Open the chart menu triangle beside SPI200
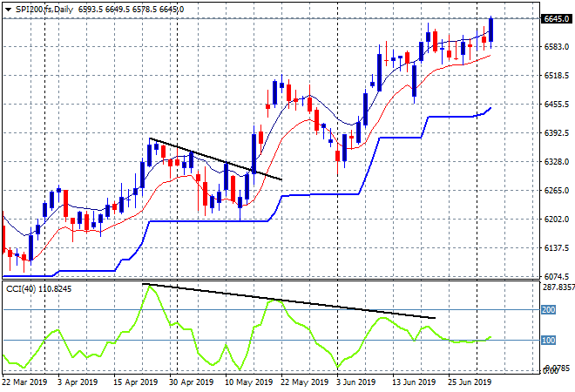This screenshot has width=575, height=392. [x=8, y=10]
